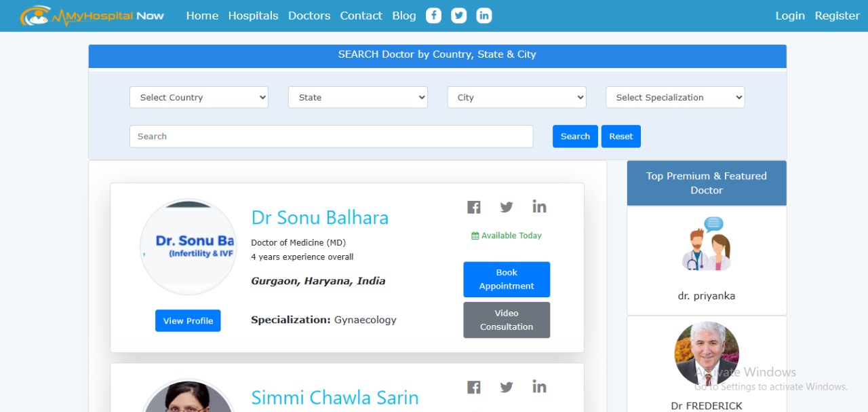Click Simmi Chawla Sarin's profile photo
The width and height of the screenshot is (868, 412).
(x=188, y=396)
